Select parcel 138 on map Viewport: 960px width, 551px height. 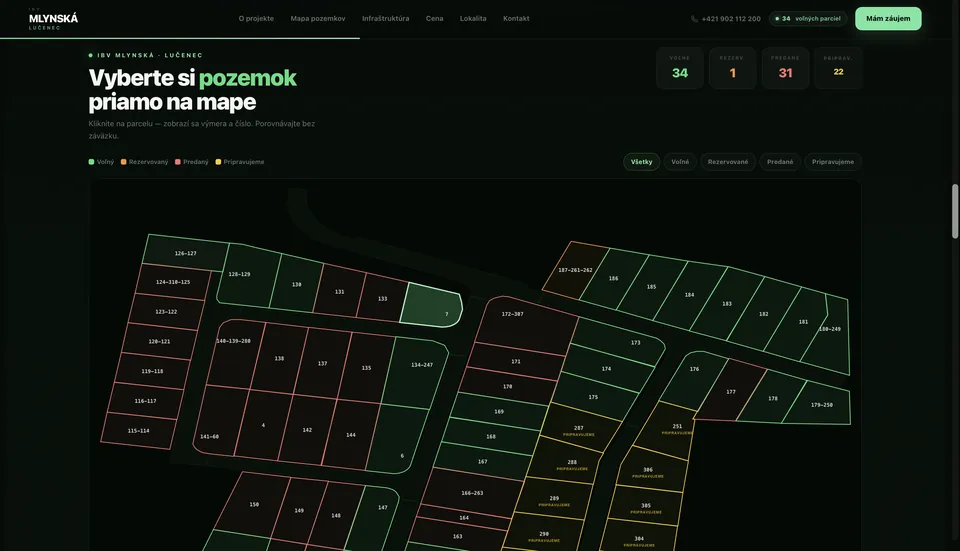[x=279, y=358]
